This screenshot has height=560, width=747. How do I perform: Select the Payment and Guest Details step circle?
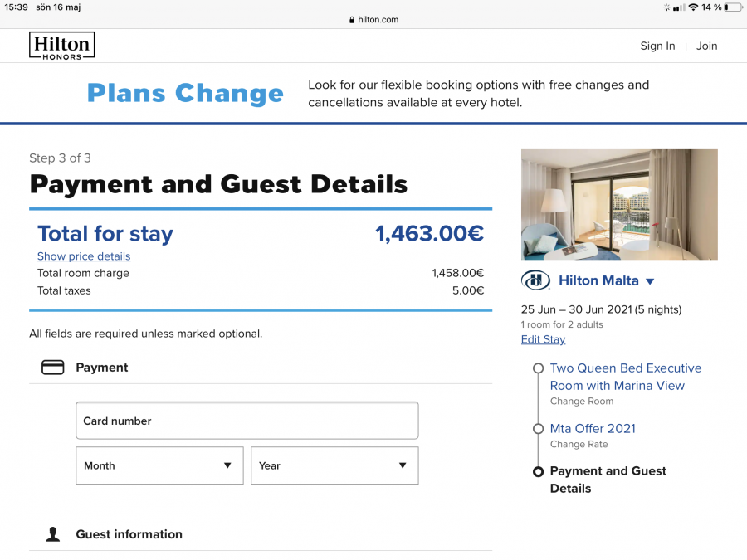pos(538,471)
